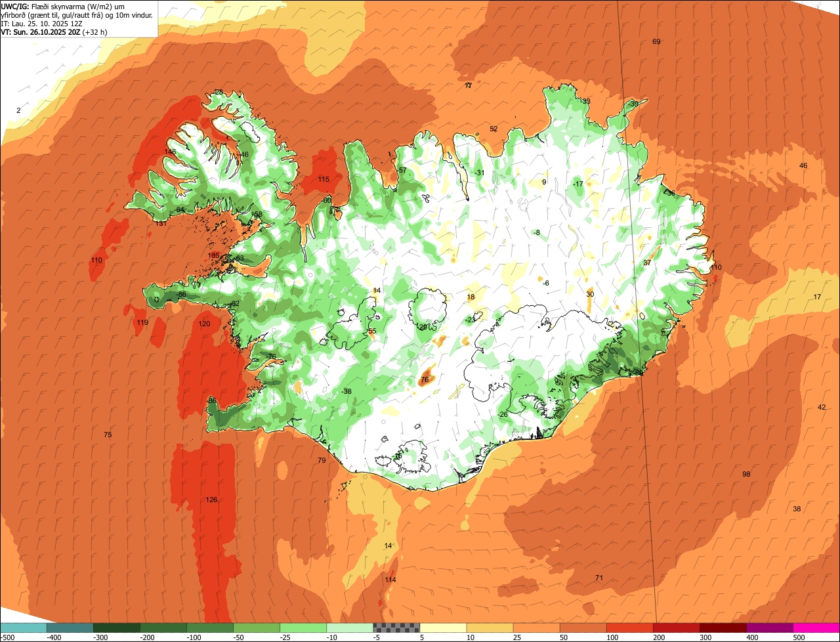The width and height of the screenshot is (840, 642).
Task: Click the magenta legend swatch above 500
Action: tap(816, 628)
